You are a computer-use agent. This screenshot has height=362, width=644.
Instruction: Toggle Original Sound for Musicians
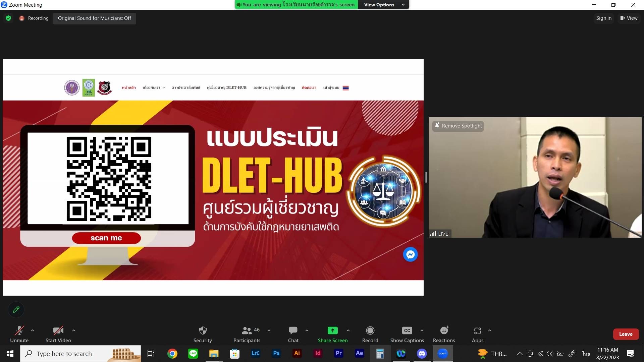click(x=94, y=18)
